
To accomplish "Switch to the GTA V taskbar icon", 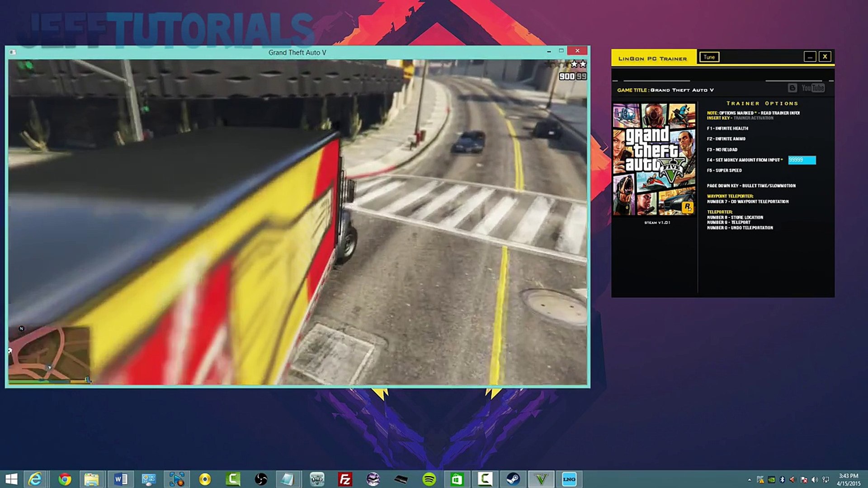I will [541, 479].
